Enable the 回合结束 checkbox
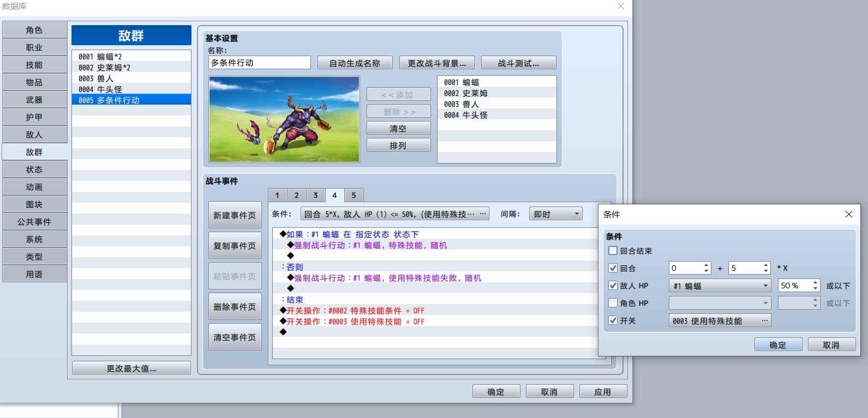Image resolution: width=868 pixels, height=418 pixels. tap(613, 251)
